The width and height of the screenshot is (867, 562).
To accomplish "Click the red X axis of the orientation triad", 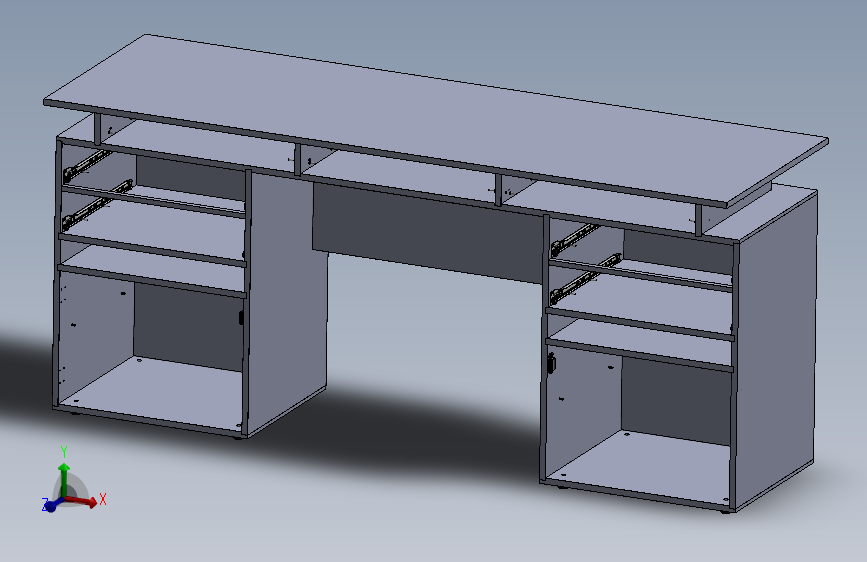I will point(84,501).
